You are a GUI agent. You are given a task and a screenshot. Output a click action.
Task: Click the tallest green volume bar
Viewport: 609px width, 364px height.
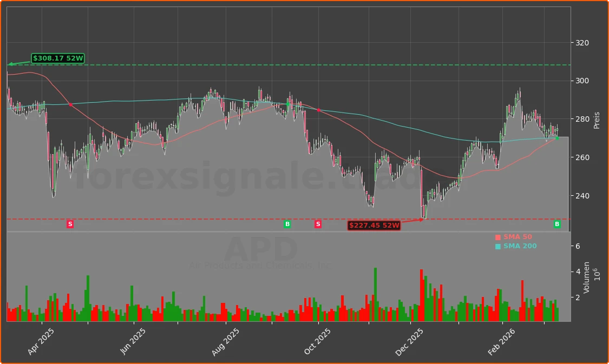point(375,294)
